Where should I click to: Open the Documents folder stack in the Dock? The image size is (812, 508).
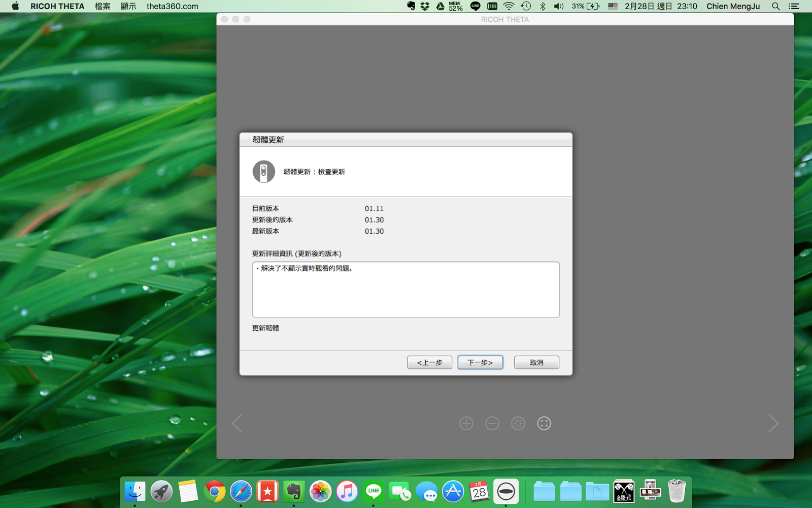pyautogui.click(x=597, y=491)
